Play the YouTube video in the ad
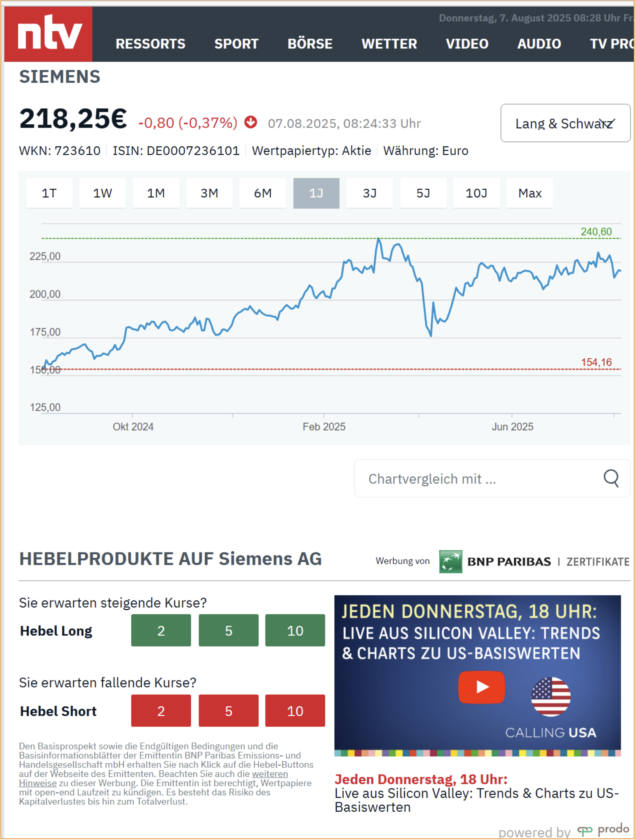The height and width of the screenshot is (840, 635). click(482, 687)
